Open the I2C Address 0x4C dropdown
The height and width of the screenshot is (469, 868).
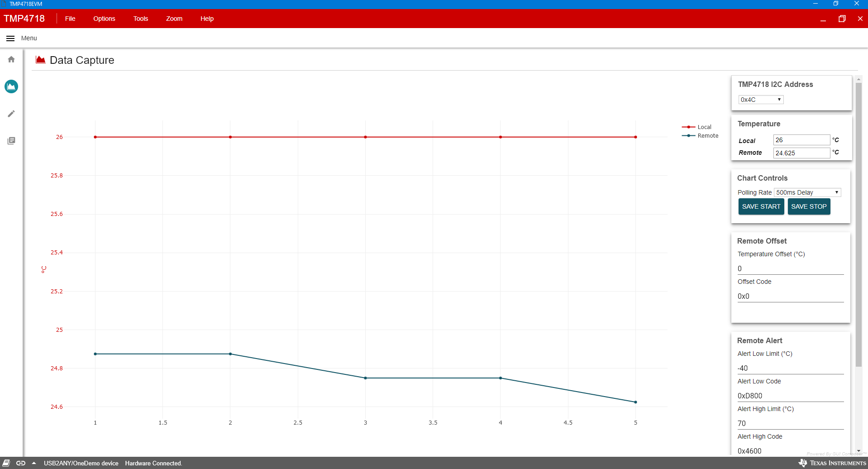761,100
